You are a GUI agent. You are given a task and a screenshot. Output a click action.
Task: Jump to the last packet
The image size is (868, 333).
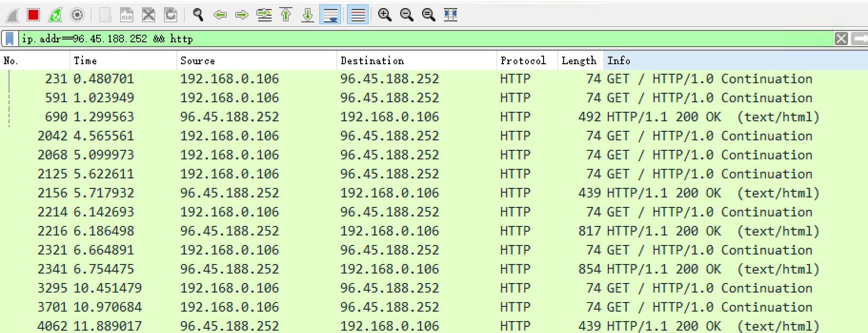pyautogui.click(x=308, y=15)
